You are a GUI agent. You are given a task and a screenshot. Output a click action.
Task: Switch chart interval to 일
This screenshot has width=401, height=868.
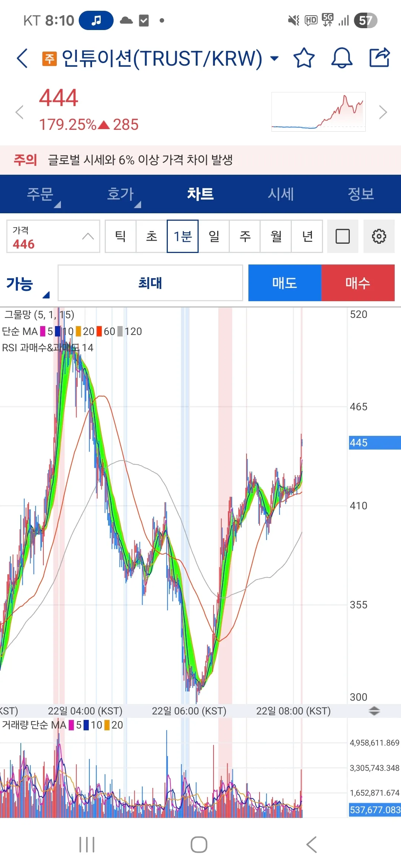214,236
